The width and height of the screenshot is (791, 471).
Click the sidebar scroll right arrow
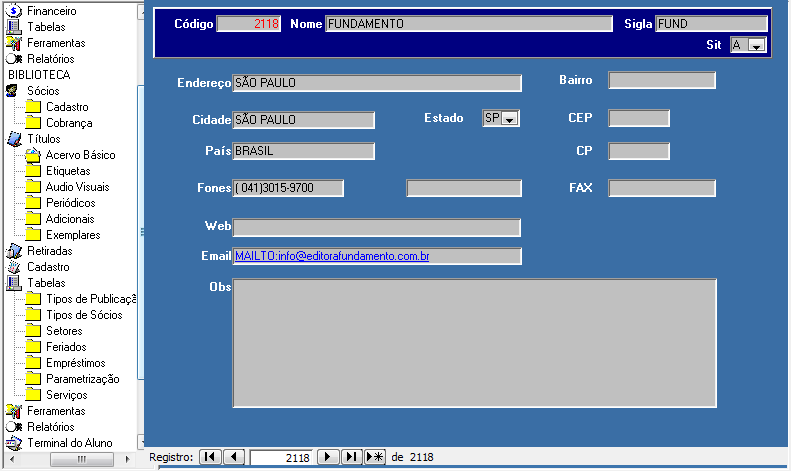click(127, 459)
